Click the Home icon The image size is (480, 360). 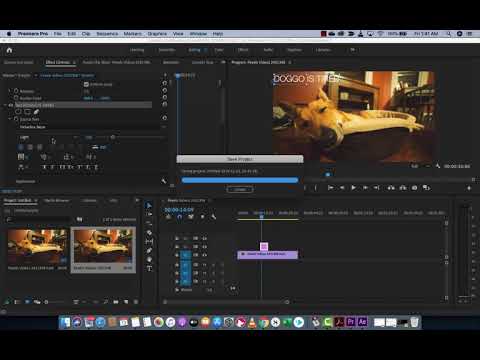tap(9, 50)
